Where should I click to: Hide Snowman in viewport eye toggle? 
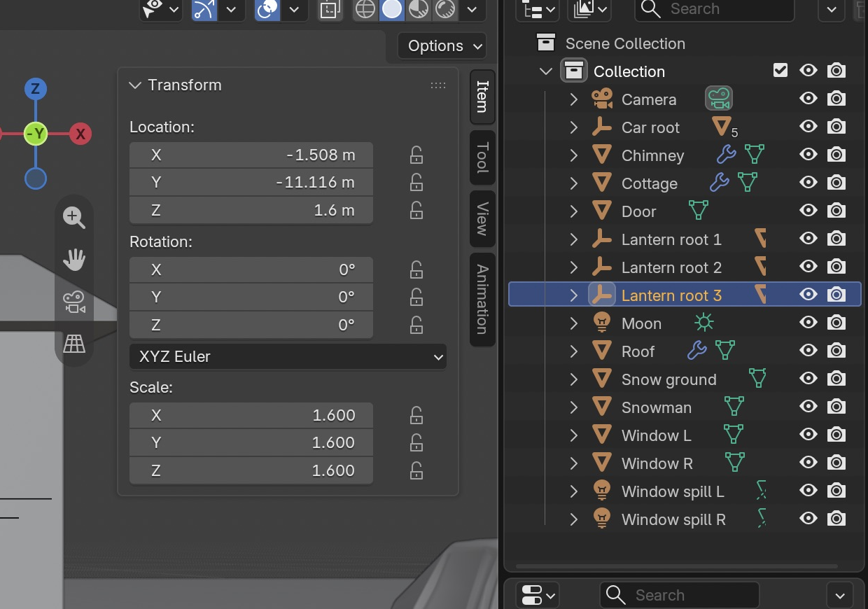[808, 407]
